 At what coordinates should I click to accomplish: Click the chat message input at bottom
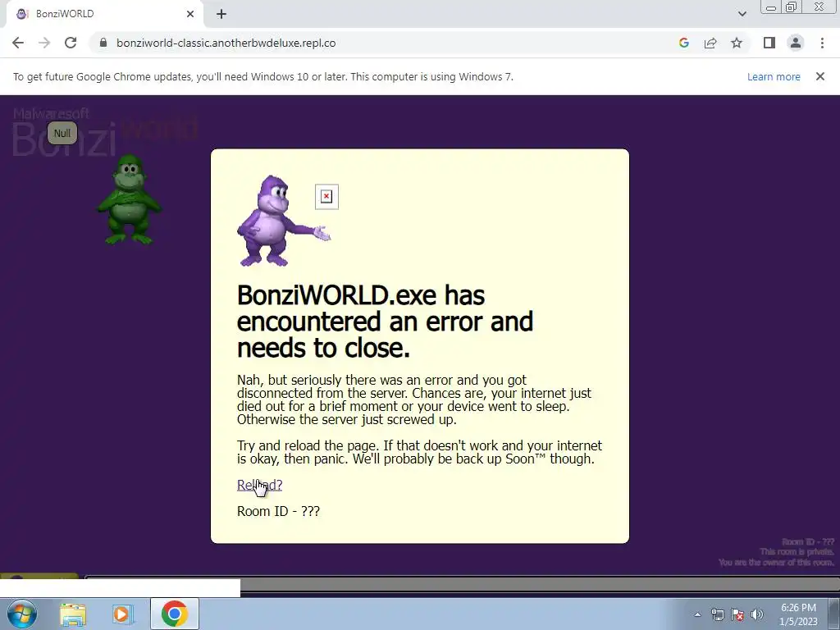[x=462, y=585]
